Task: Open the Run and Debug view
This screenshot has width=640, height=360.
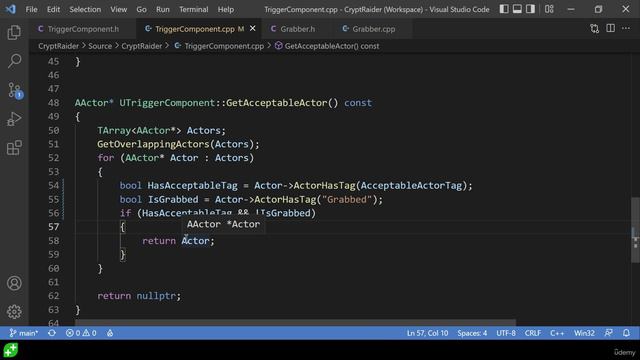Action: pyautogui.click(x=14, y=119)
